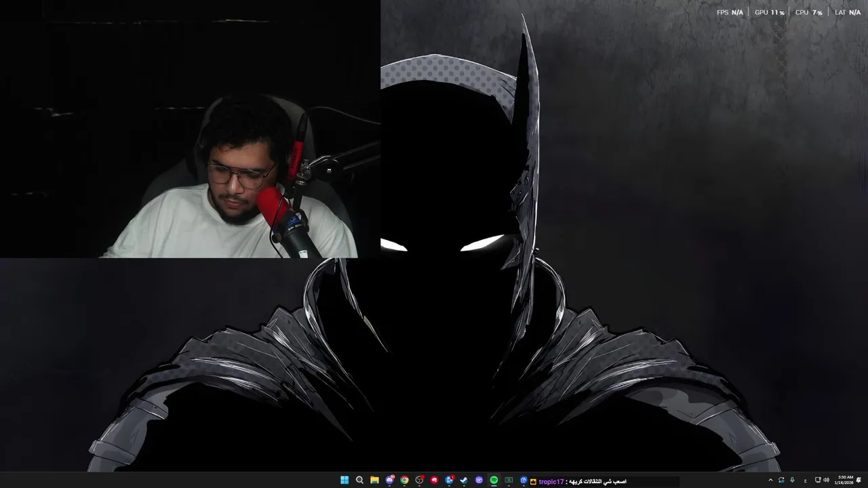This screenshot has width=868, height=488.
Task: Open the blue app icon after Excel
Action: click(x=524, y=480)
